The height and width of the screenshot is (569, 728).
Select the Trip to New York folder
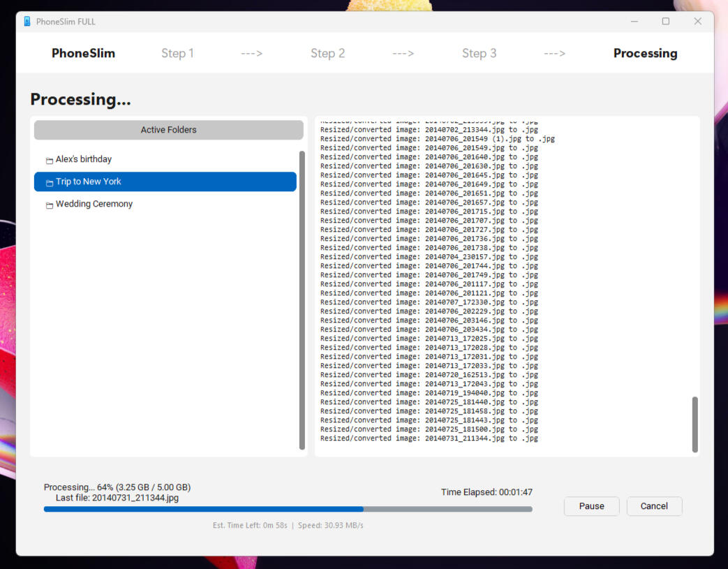(165, 182)
